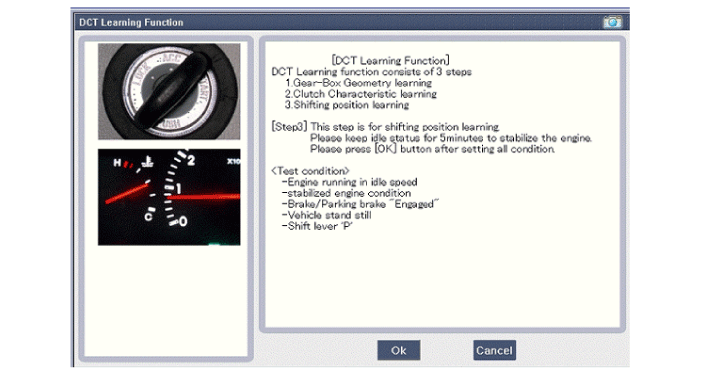Click "-Shift lever 'P'" line

317,226
